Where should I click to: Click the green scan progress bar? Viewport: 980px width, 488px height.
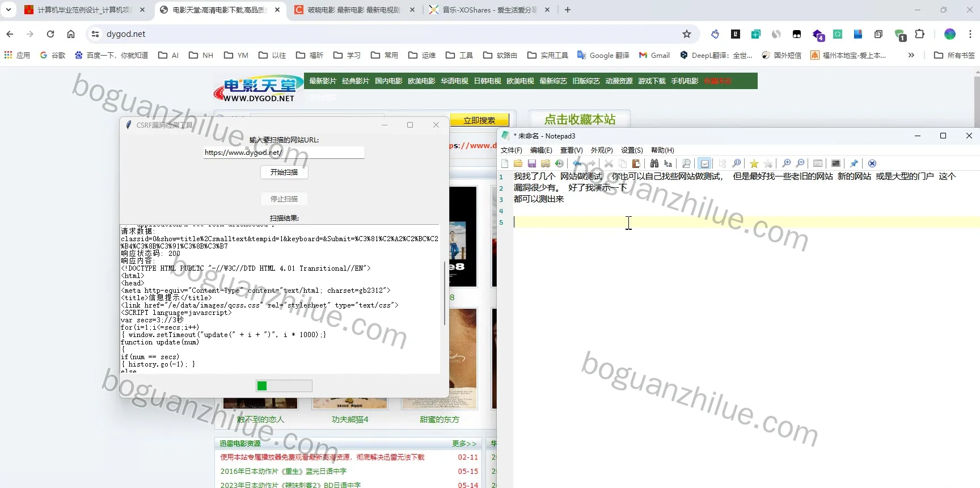pos(284,386)
